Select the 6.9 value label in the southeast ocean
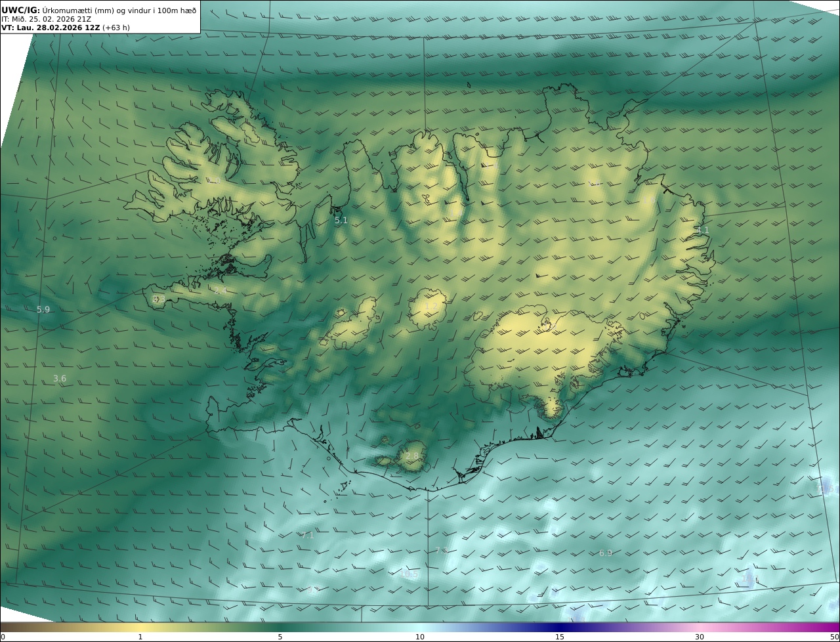Screen dimensions: 840x642 pyautogui.click(x=606, y=553)
